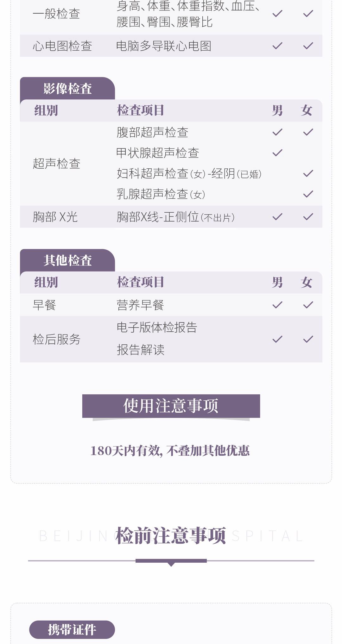
Task: Click female checkmark for 乳腺超声检查
Action: (308, 194)
